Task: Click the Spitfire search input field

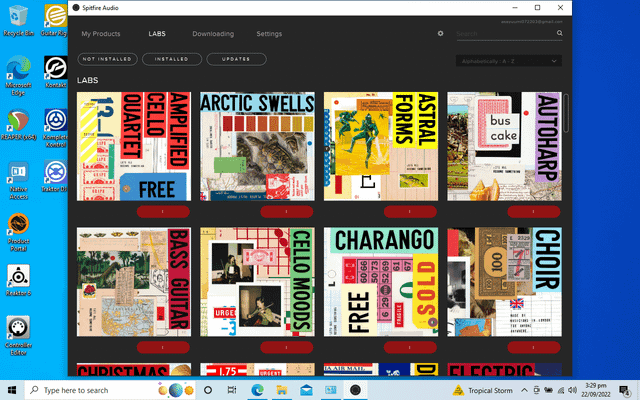Action: pyautogui.click(x=505, y=34)
